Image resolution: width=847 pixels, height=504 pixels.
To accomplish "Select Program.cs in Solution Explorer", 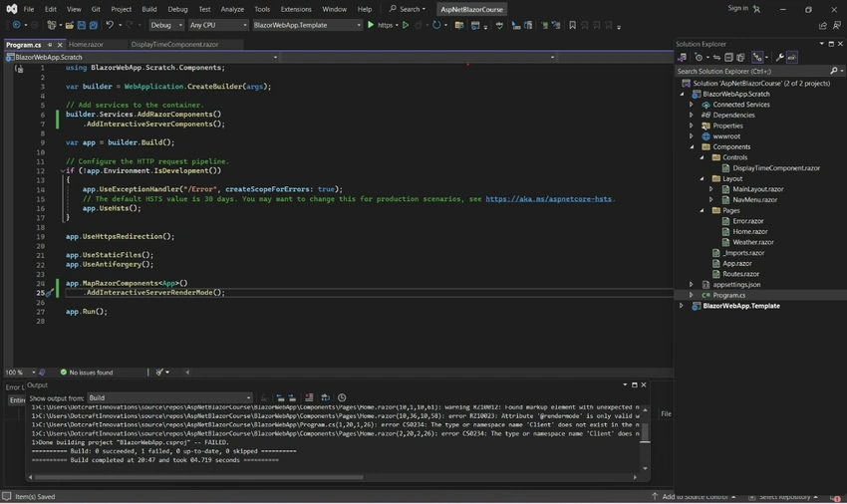I will tap(728, 296).
